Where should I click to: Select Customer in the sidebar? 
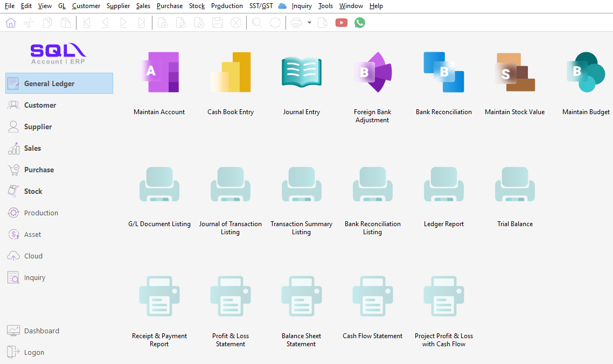40,105
